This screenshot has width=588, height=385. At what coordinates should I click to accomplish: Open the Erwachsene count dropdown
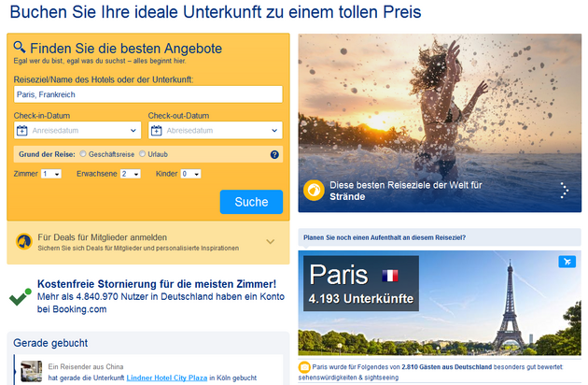coord(131,174)
